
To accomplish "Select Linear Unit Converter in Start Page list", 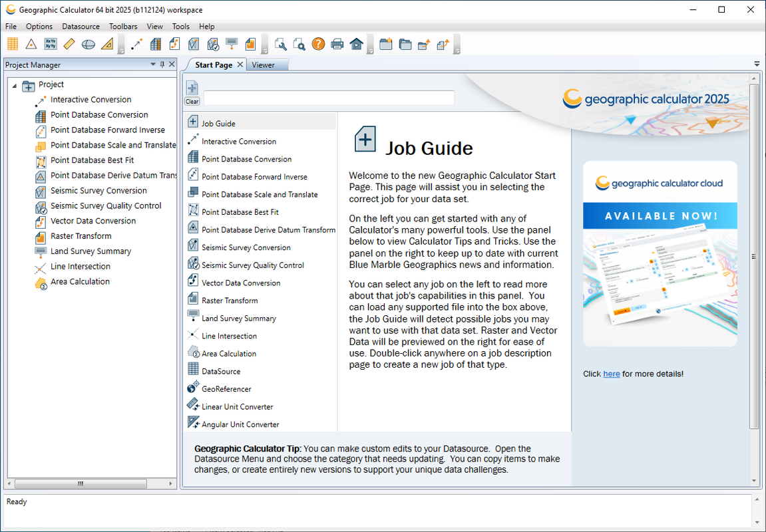I will pyautogui.click(x=262, y=406).
